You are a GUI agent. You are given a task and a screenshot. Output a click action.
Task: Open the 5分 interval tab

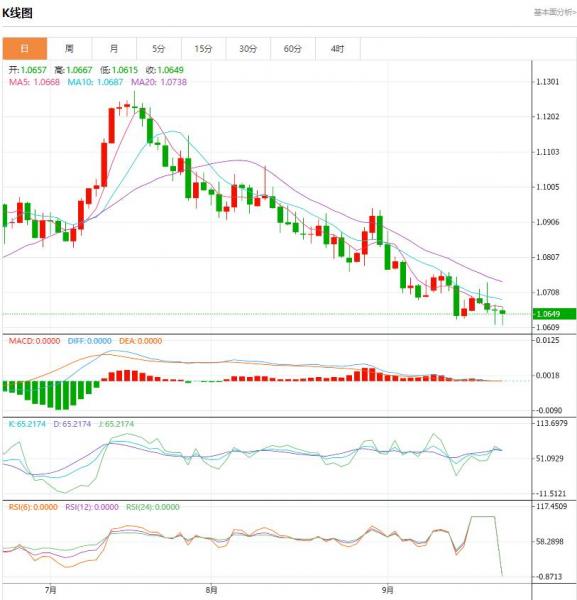[x=159, y=49]
